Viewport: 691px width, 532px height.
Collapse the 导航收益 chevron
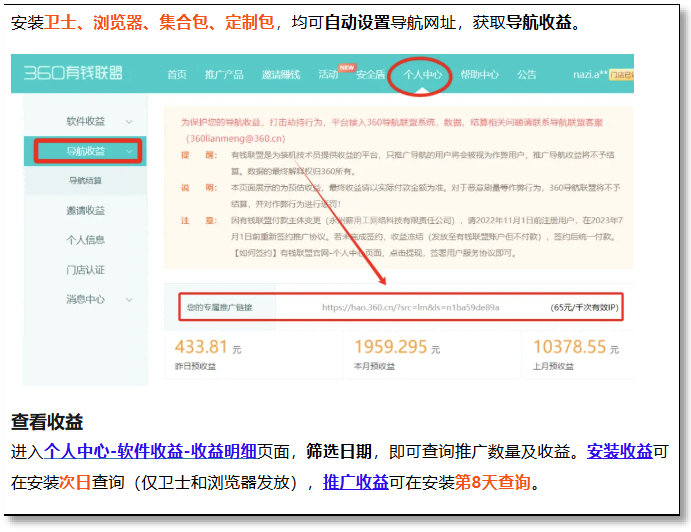coord(129,152)
